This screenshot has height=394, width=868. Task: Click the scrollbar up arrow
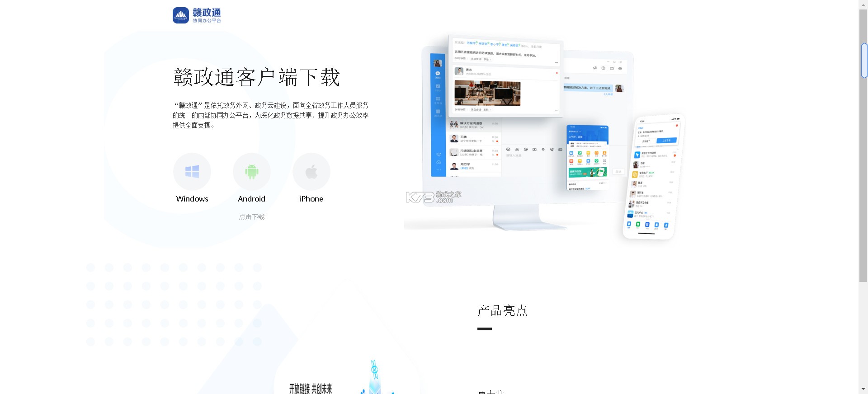pyautogui.click(x=863, y=4)
